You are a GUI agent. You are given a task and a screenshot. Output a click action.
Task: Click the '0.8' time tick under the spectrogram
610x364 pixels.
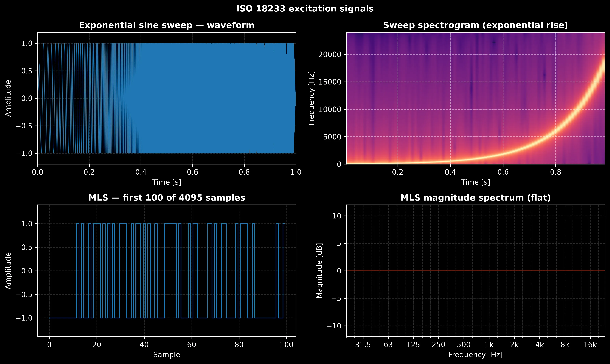pyautogui.click(x=556, y=172)
